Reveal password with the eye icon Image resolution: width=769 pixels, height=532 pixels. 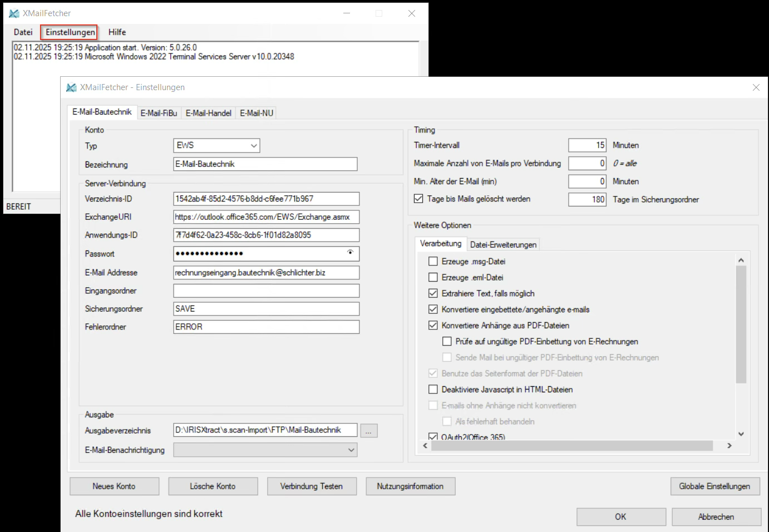tap(350, 253)
